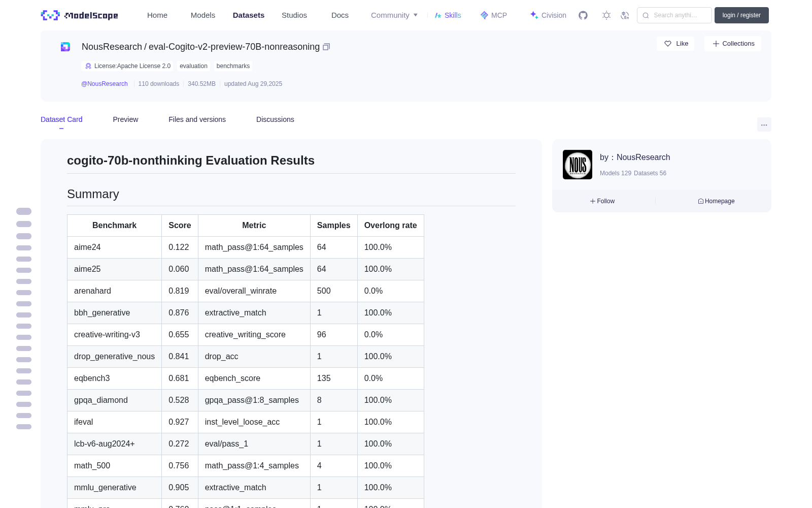Add the dataset to Collections
The height and width of the screenshot is (508, 812).
733,44
